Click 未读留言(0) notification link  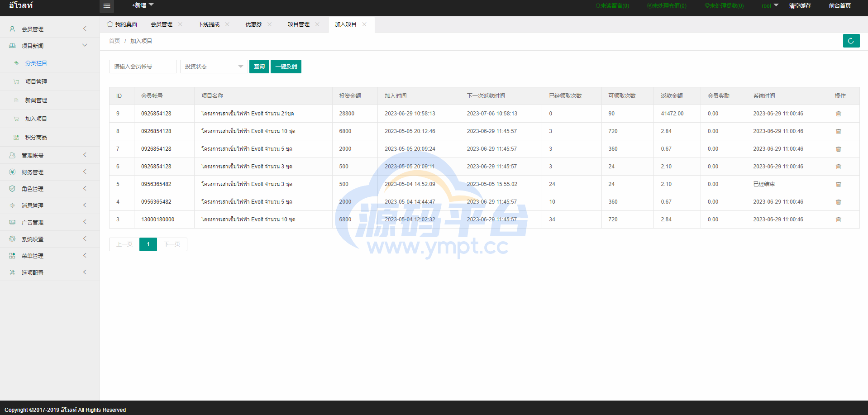click(x=612, y=6)
